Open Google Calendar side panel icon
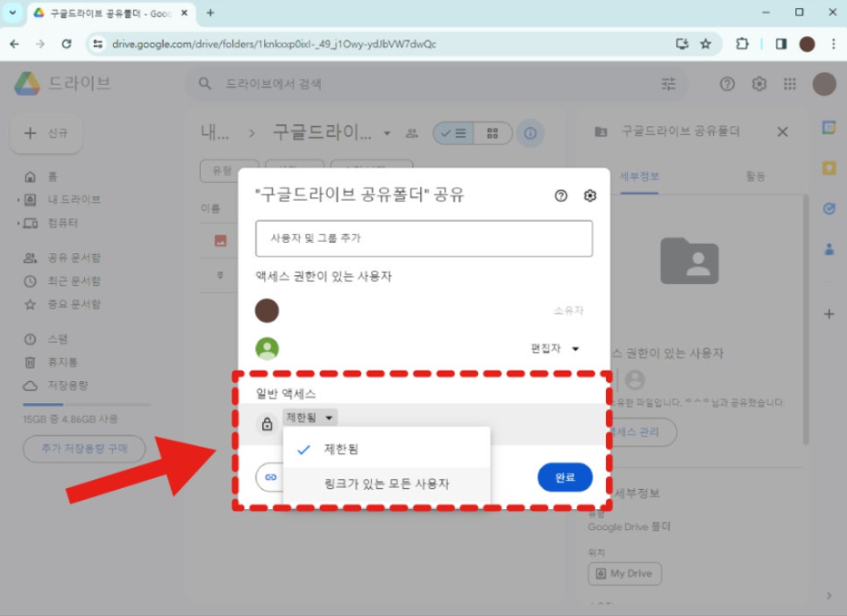The image size is (847, 616). point(829,128)
